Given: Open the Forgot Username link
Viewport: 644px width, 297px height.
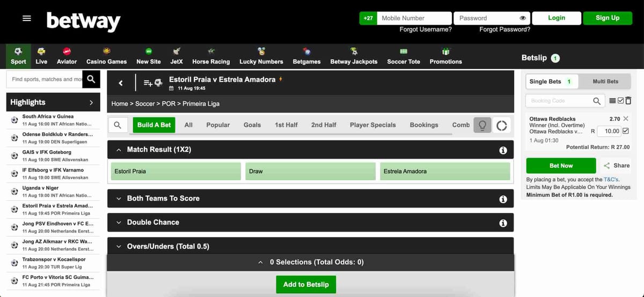Looking at the screenshot, I should tap(426, 29).
